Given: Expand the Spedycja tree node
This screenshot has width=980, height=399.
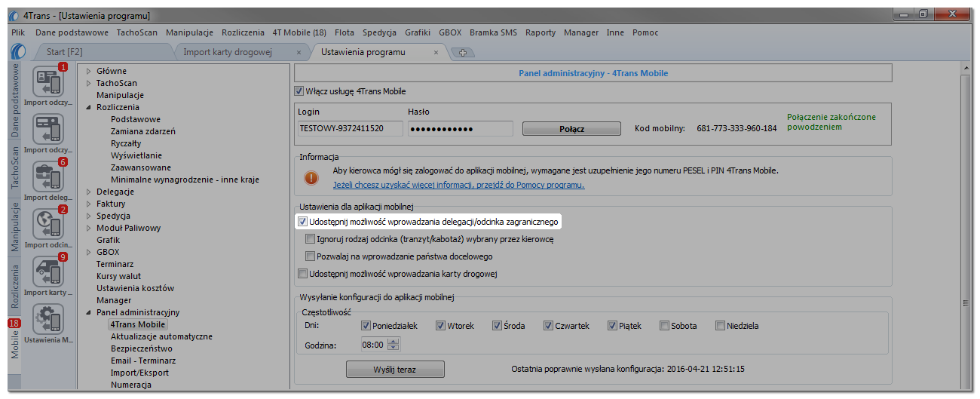Looking at the screenshot, I should [x=89, y=216].
